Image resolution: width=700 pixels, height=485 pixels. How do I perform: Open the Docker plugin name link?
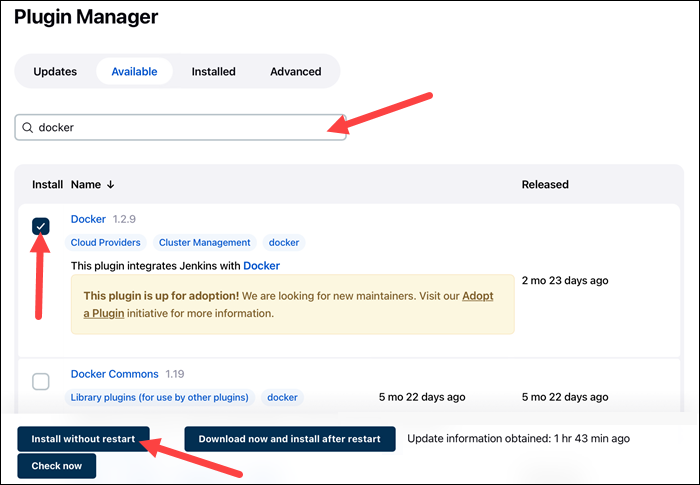[88, 219]
